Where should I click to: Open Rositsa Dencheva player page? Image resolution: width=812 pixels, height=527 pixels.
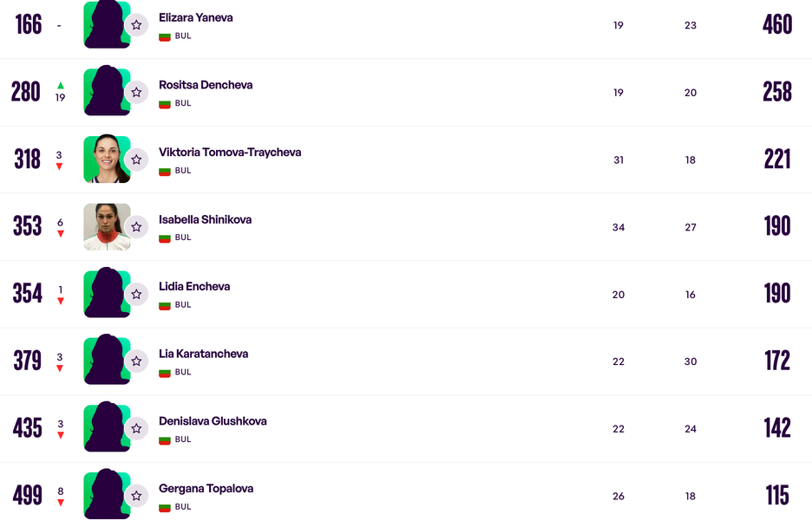(206, 85)
